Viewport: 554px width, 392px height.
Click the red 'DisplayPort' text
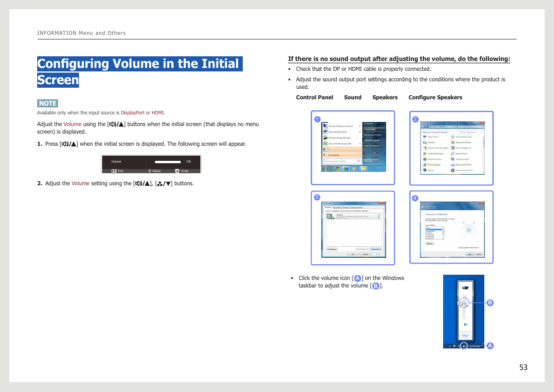[x=132, y=113]
